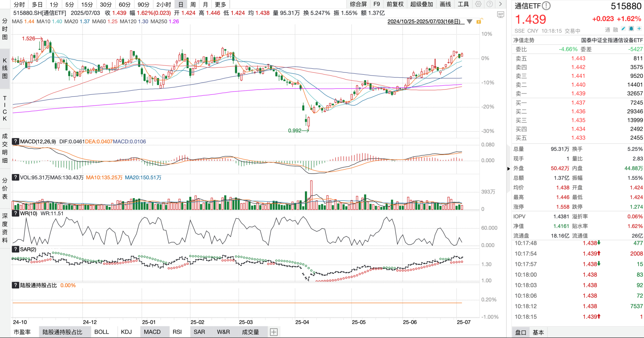This screenshot has width=644, height=338.
Task: Click the 前复权 adjustment button
Action: tap(395, 4)
